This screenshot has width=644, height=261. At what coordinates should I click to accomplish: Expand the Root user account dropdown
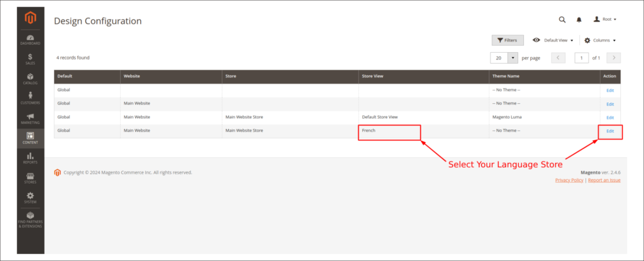(x=605, y=19)
